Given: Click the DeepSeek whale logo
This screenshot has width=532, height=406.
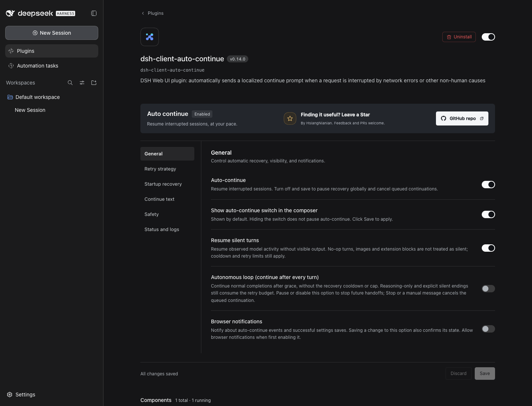Looking at the screenshot, I should (x=10, y=13).
